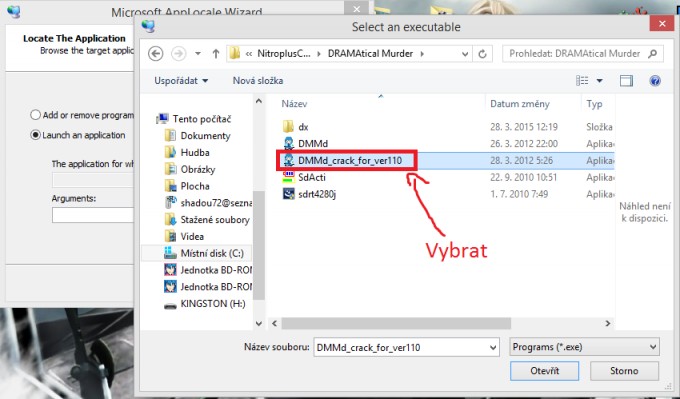
Task: Expand the arrow after DRAMAtical Murder breadcrumb
Action: click(x=422, y=54)
